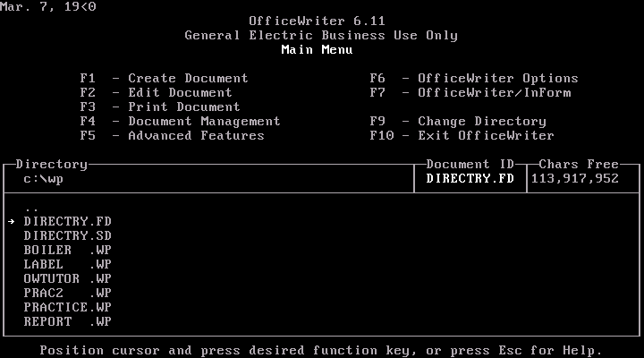Viewport: 644px width, 358px height.
Task: Click the c:\wp directory path field
Action: coord(43,179)
